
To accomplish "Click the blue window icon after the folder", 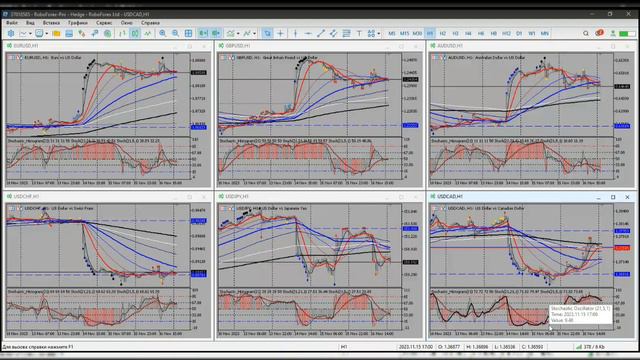I will 69,33.
